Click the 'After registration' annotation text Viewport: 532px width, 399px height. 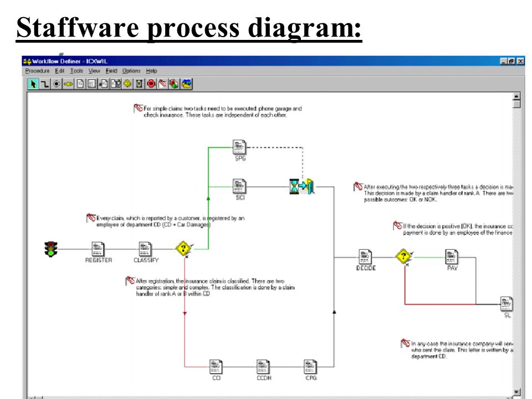tap(215, 288)
